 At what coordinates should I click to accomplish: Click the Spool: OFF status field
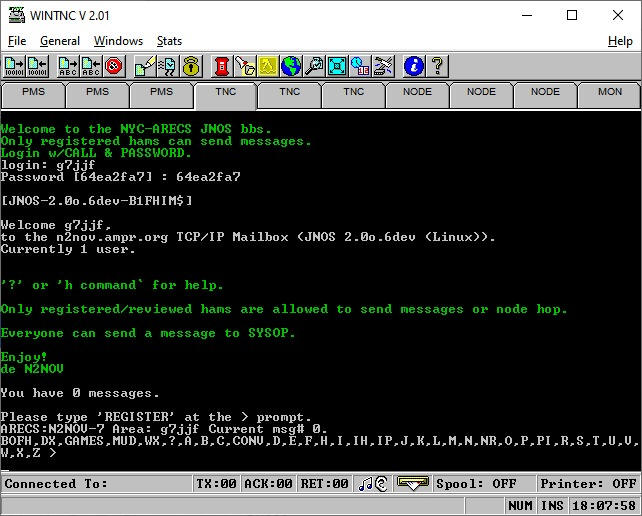[484, 484]
